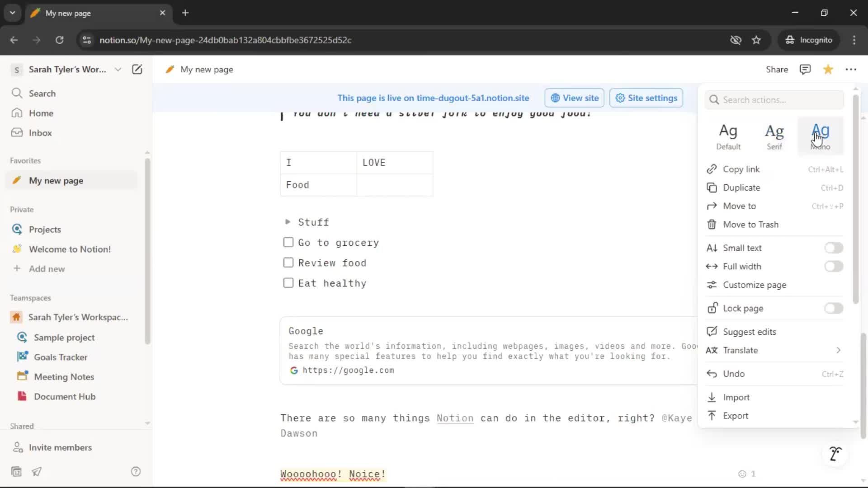
Task: Select the Mono font style
Action: point(820,136)
